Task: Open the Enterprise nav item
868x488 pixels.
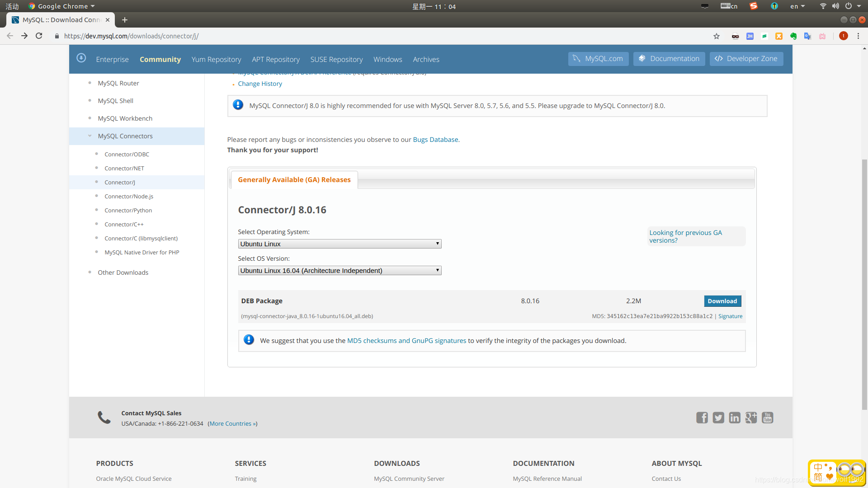Action: tap(112, 60)
